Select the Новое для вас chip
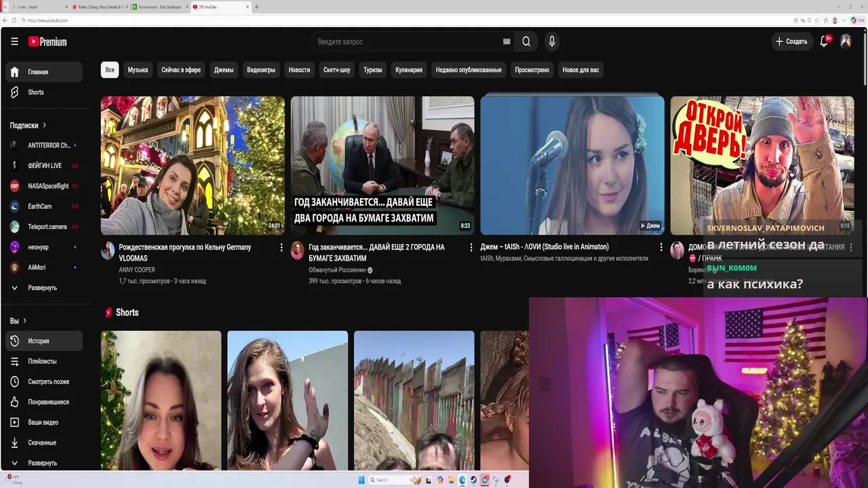Screen dimensions: 868x488 click(580, 70)
